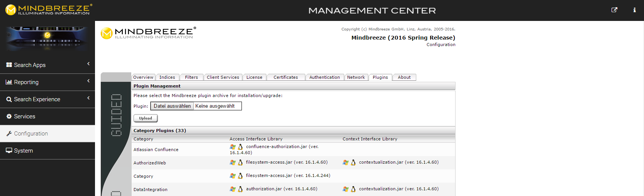Screen dimensions: 644x196
Task: Switch to the Authentication tab
Action: pos(325,77)
